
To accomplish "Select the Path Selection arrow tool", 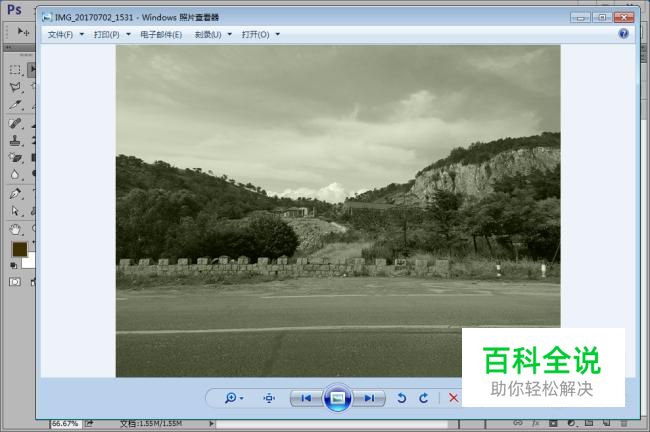I will coord(15,211).
